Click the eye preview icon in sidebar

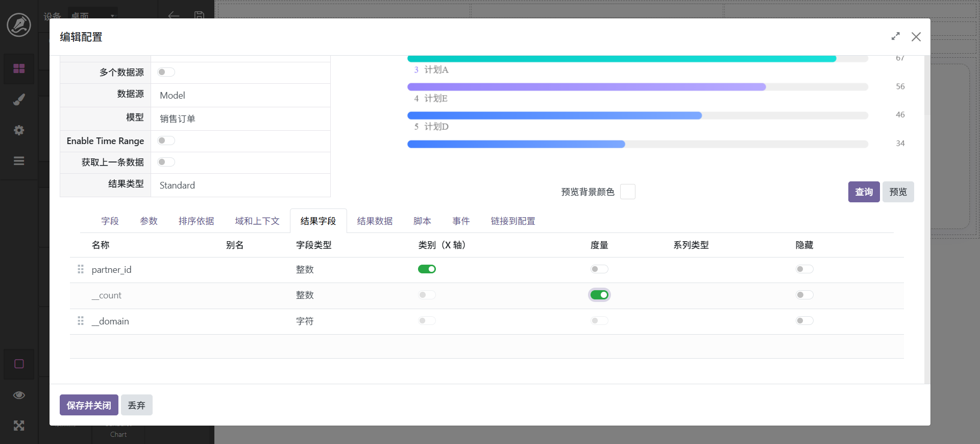(19, 395)
